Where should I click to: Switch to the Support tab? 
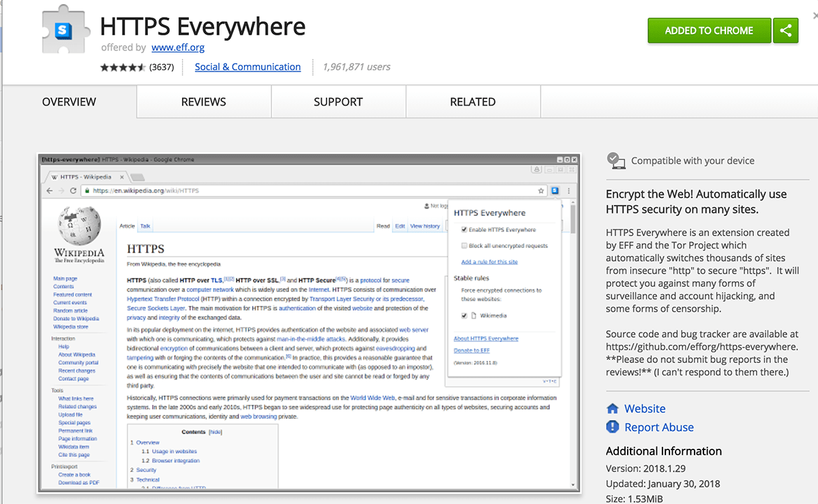tap(338, 102)
